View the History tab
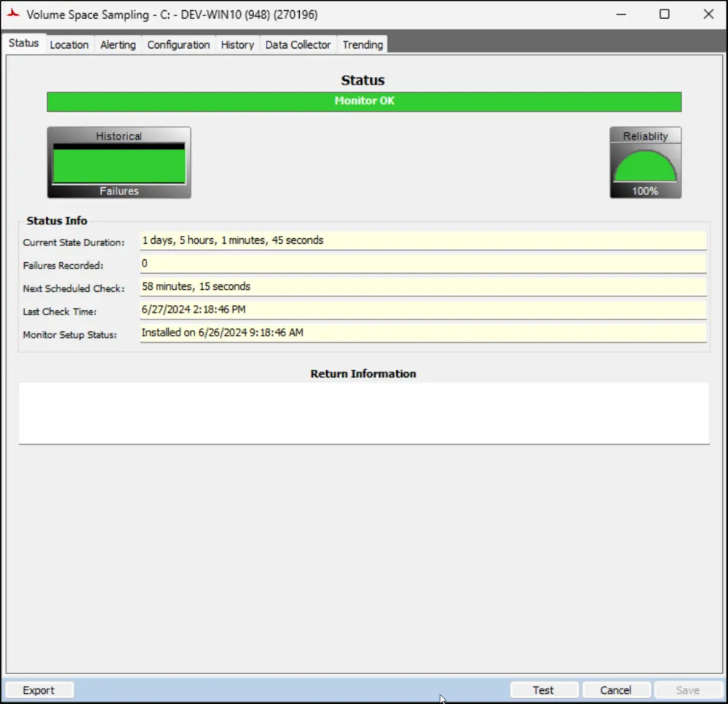 [237, 44]
